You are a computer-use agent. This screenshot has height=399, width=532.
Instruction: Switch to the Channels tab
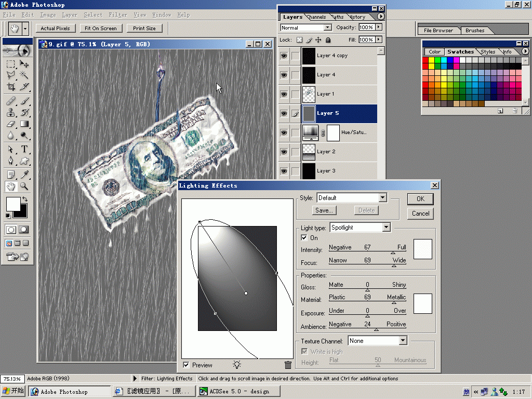coord(317,17)
